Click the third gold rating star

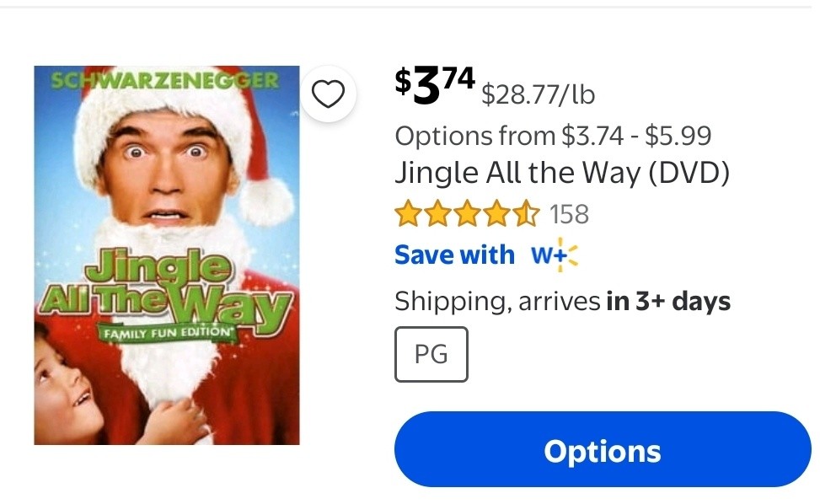[x=467, y=214]
